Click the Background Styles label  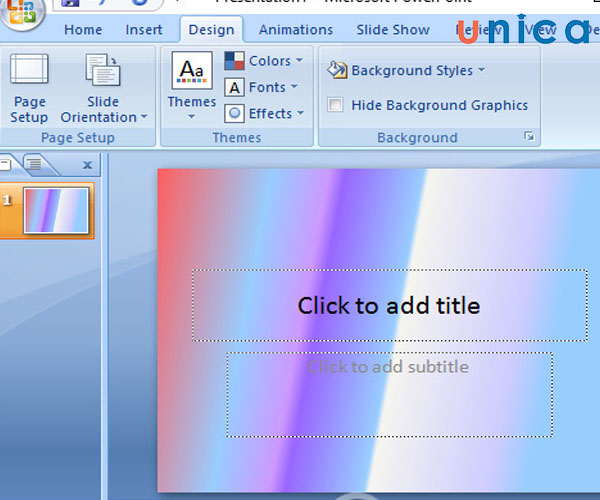tap(412, 70)
